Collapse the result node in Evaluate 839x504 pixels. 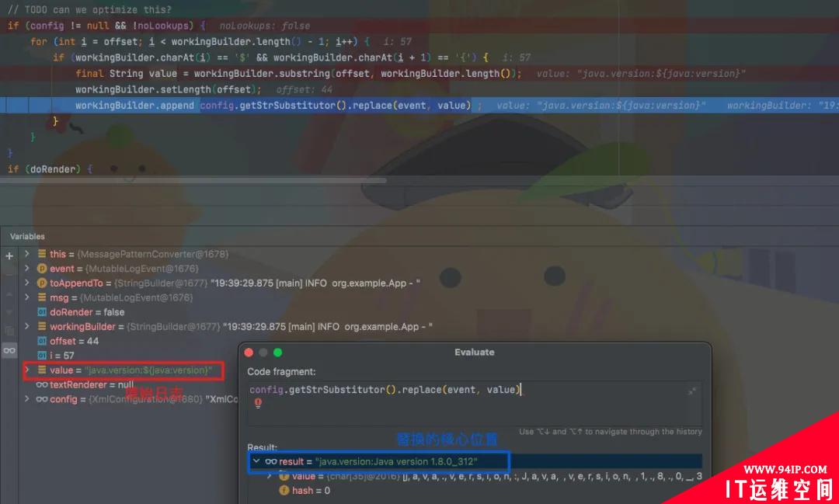(256, 461)
